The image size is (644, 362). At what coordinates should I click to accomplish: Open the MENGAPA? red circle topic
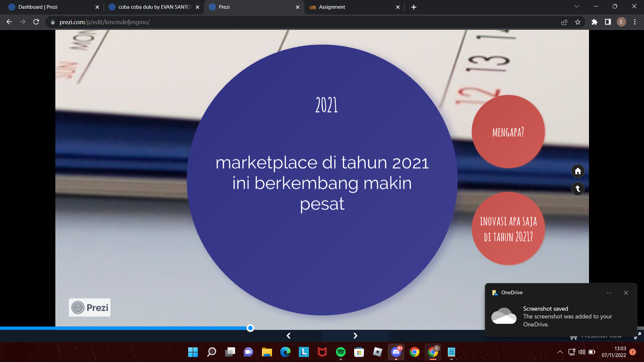pos(508,132)
